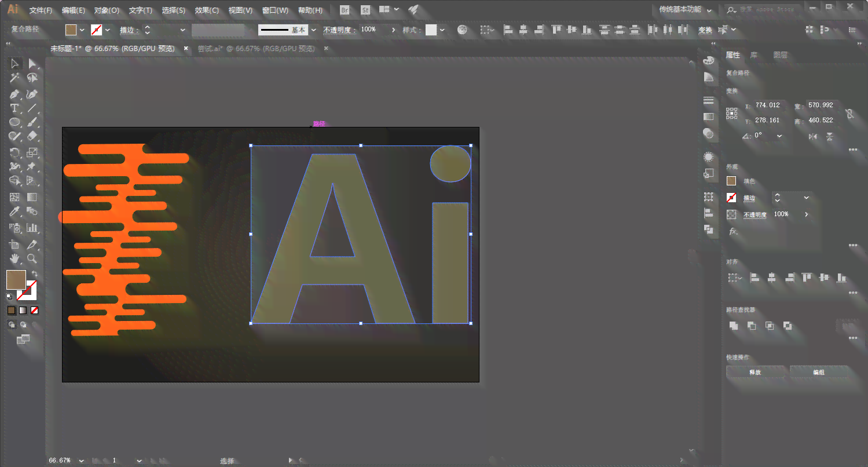Screen dimensions: 868x467
Task: Open the fill color dropdown in control bar
Action: [82, 30]
